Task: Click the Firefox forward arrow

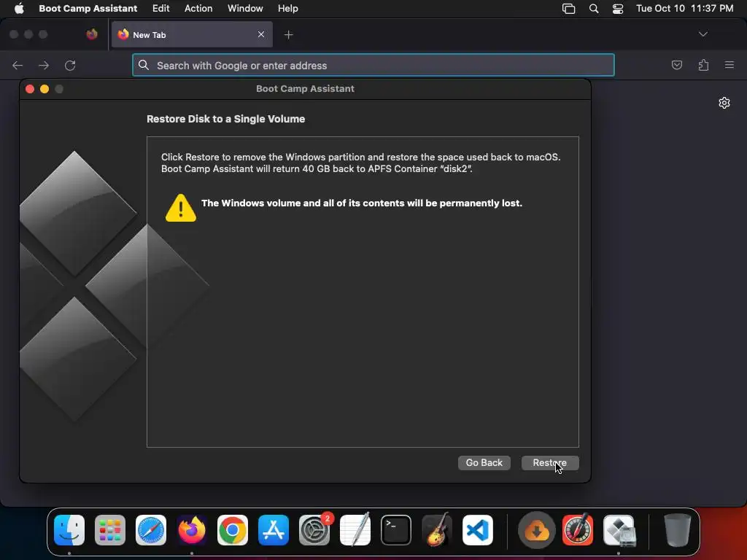Action: 44,65
